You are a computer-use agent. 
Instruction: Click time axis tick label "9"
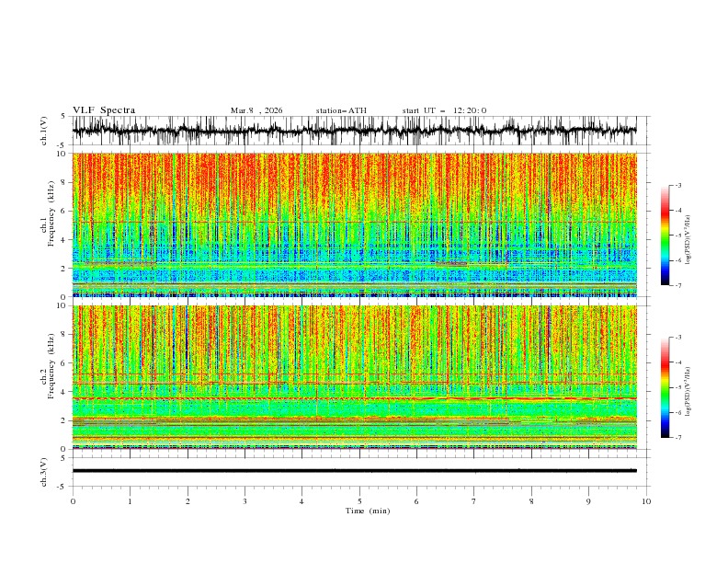click(x=588, y=501)
